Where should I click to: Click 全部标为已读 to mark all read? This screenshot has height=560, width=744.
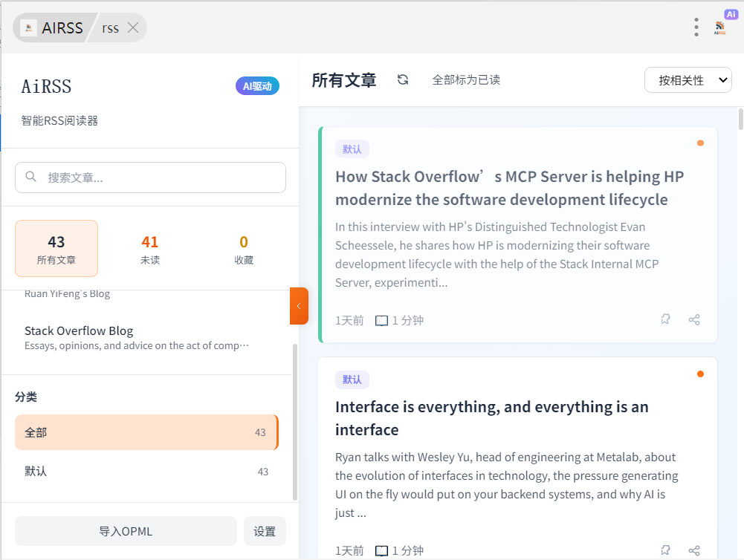point(466,79)
